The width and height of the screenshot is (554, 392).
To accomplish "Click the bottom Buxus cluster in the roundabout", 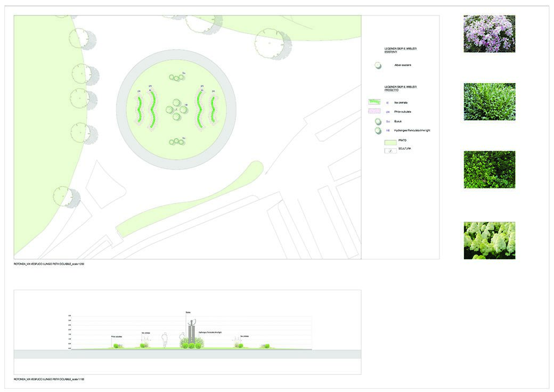I will (177, 142).
